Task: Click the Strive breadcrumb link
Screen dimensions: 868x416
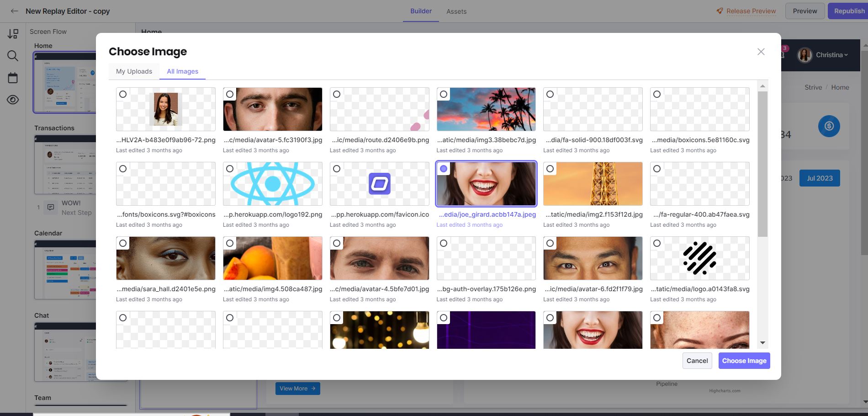Action: [x=813, y=87]
